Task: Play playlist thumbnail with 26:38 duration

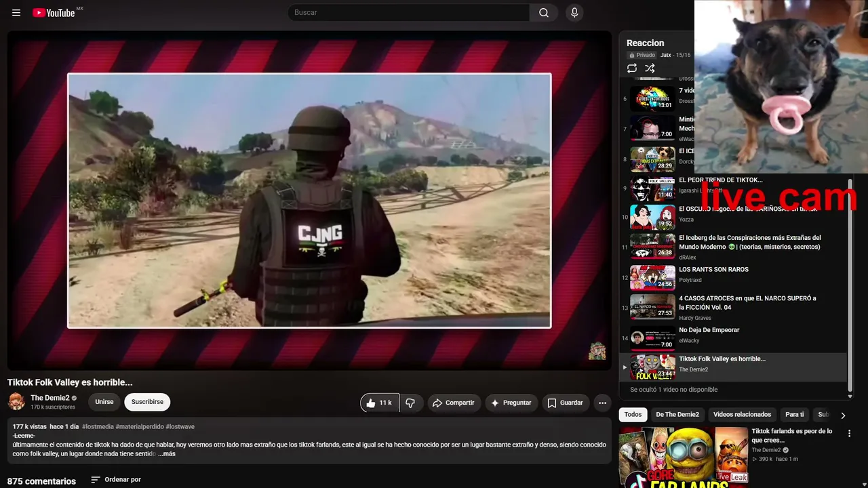Action: coord(652,247)
